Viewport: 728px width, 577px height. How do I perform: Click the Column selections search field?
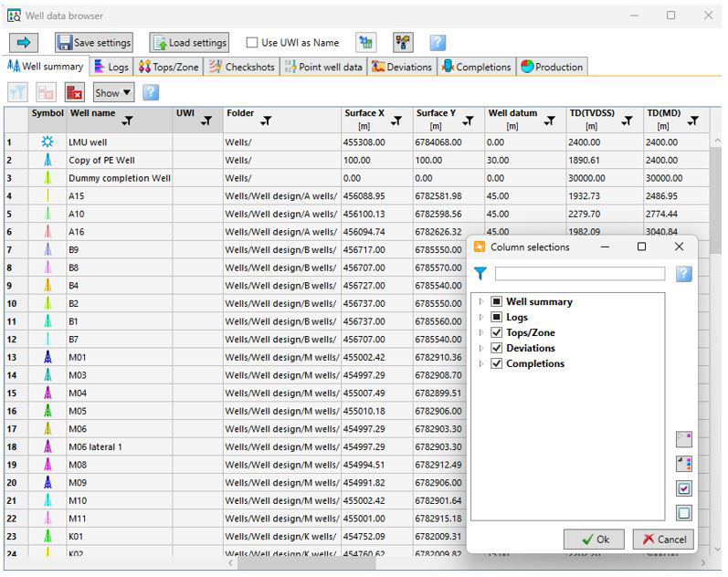point(579,273)
